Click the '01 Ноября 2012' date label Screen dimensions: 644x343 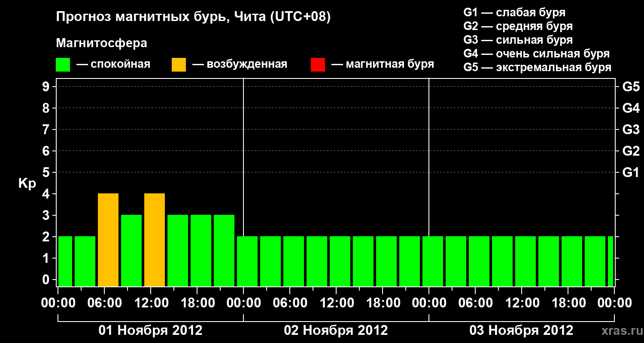151,331
